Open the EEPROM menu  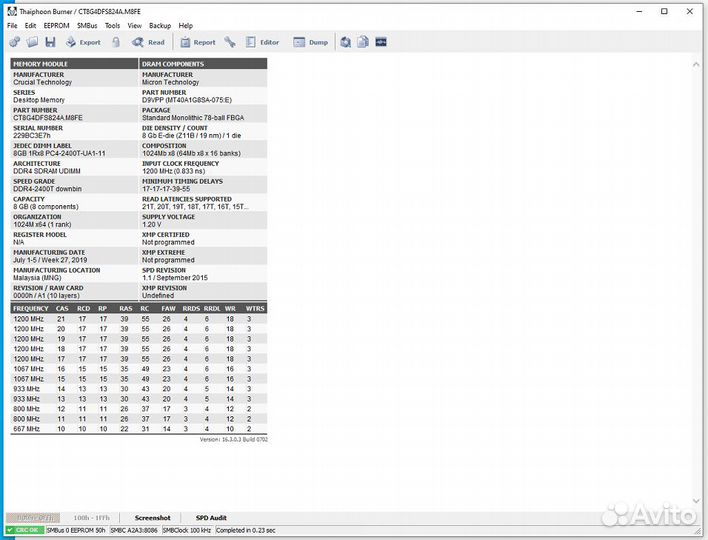click(x=56, y=25)
